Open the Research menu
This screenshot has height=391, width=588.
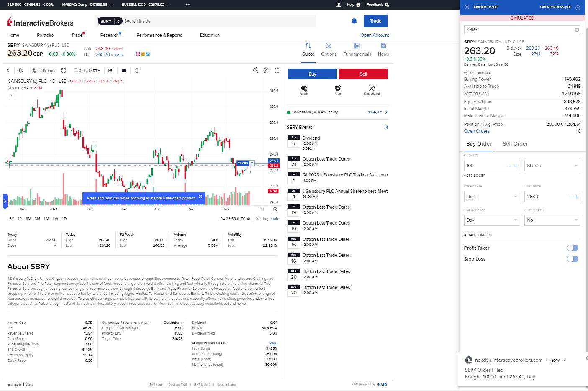(110, 35)
